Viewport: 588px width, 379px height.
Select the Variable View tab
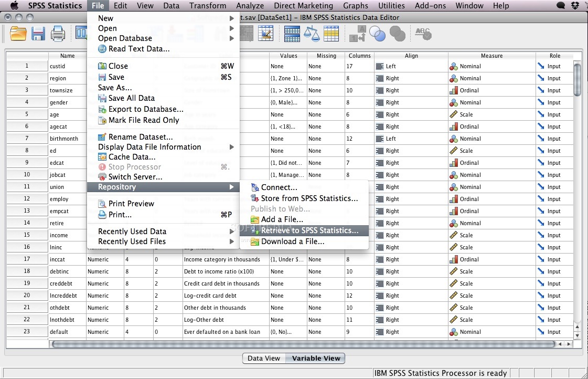[316, 359]
